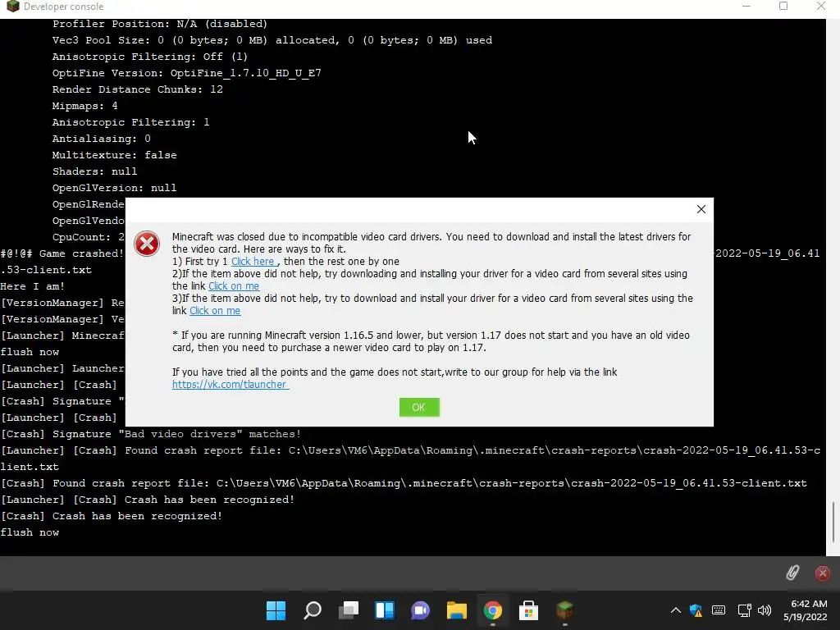Open Windows Search from the taskbar
This screenshot has width=840, height=630.
pos(313,610)
